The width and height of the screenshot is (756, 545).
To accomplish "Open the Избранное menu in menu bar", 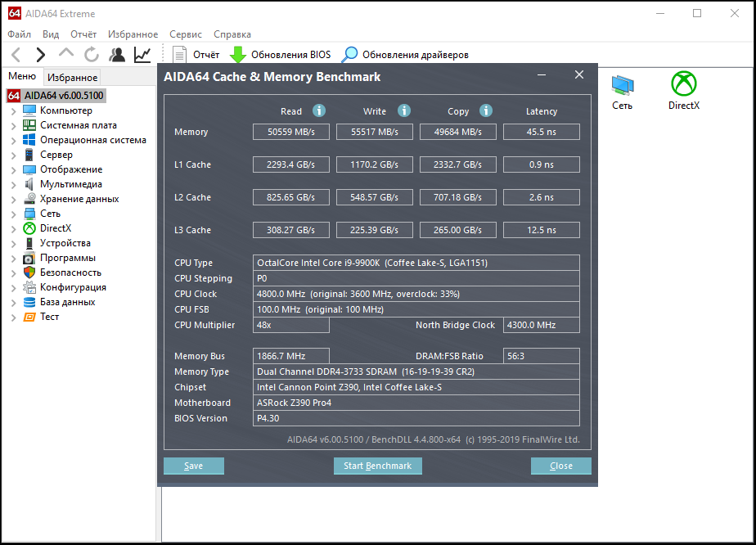I will click(133, 34).
